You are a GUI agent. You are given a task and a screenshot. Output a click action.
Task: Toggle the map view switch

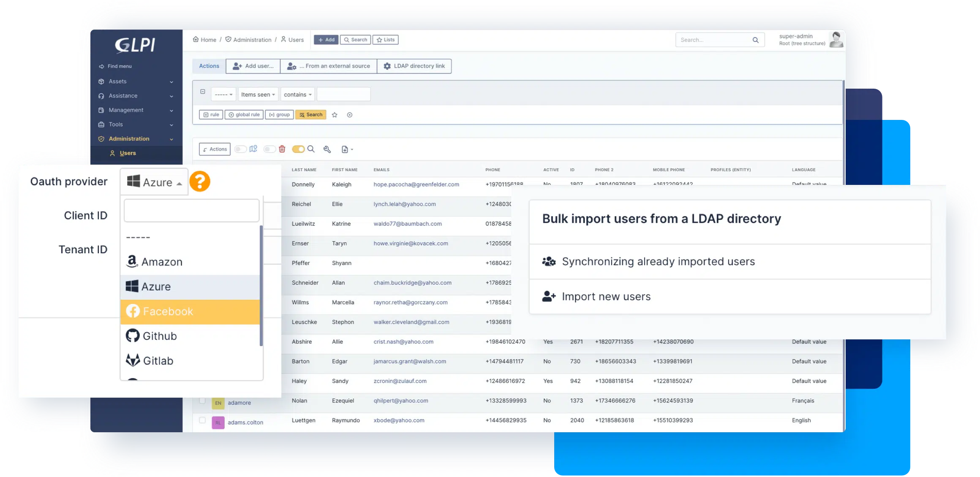pyautogui.click(x=241, y=149)
